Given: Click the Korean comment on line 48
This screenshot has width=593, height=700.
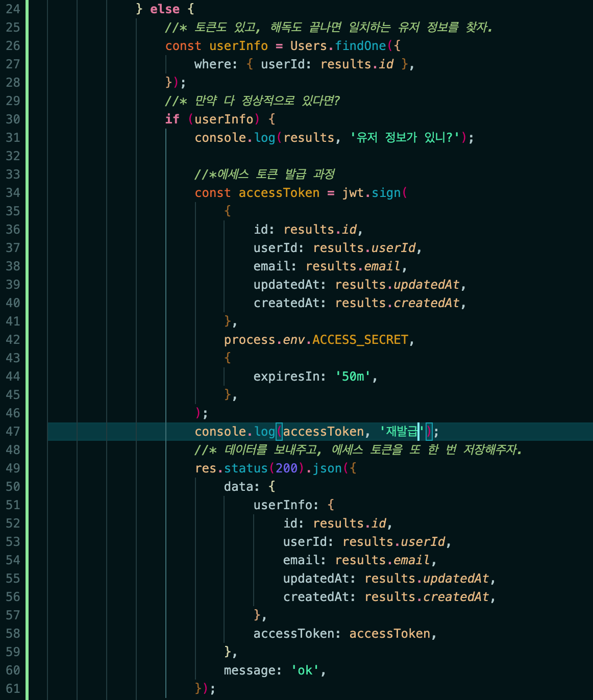Looking at the screenshot, I should coord(358,450).
